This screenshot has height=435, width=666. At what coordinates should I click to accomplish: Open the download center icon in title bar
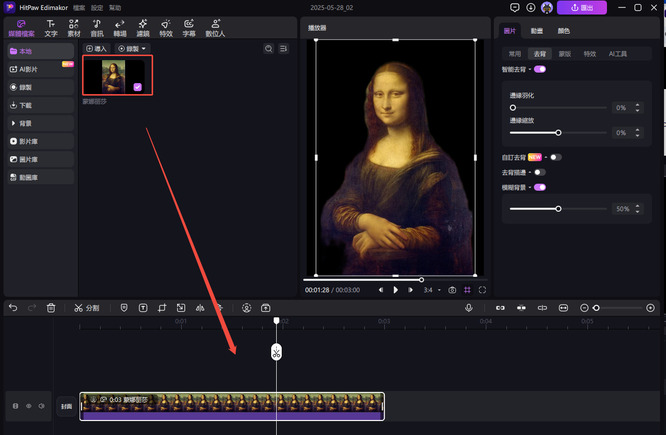[531, 8]
